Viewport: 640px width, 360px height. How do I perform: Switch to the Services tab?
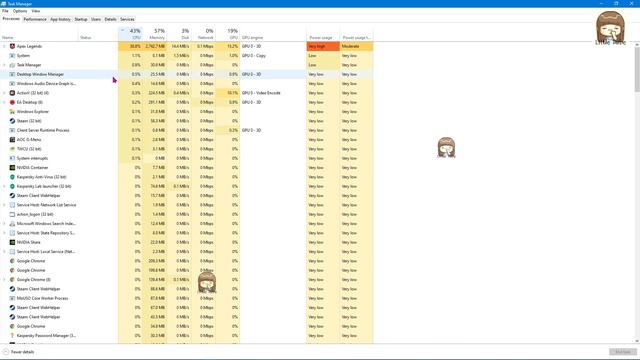point(127,19)
